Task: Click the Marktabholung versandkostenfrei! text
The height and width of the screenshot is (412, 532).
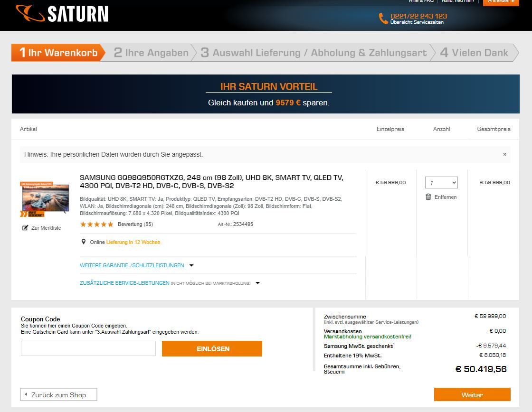Action: click(368, 337)
